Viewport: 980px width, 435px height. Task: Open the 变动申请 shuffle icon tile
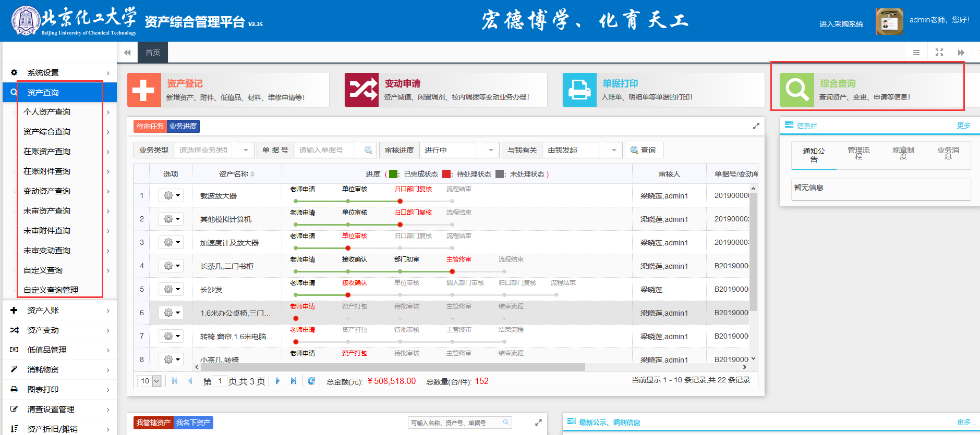coord(361,90)
